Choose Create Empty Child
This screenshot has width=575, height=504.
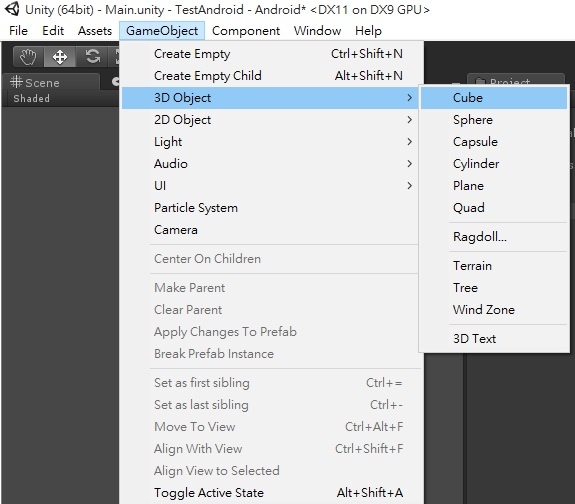click(x=271, y=76)
